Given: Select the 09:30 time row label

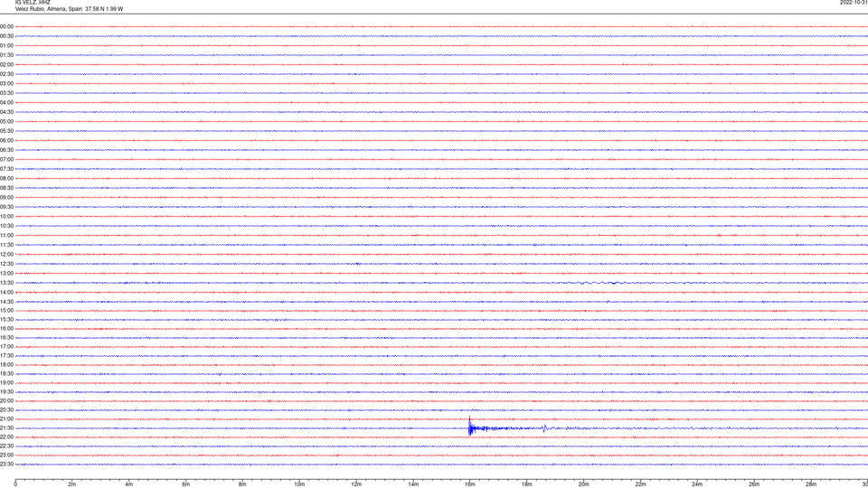Looking at the screenshot, I should pos(6,207).
